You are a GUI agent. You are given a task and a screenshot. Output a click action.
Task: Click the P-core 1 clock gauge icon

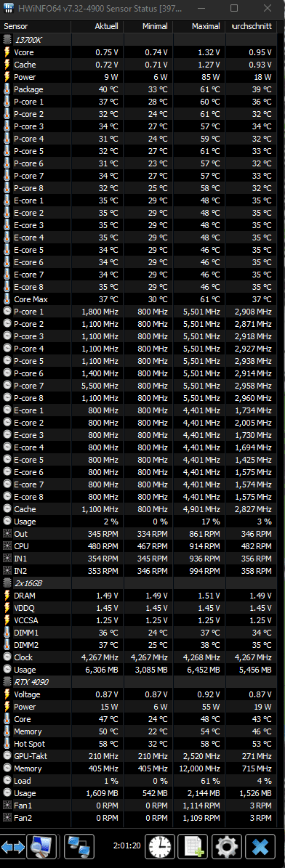pyautogui.click(x=7, y=312)
